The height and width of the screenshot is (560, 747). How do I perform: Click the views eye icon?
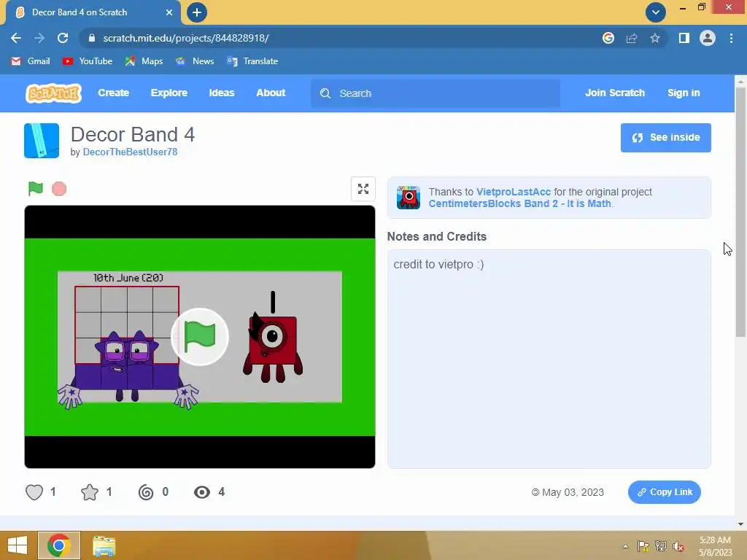tap(202, 492)
